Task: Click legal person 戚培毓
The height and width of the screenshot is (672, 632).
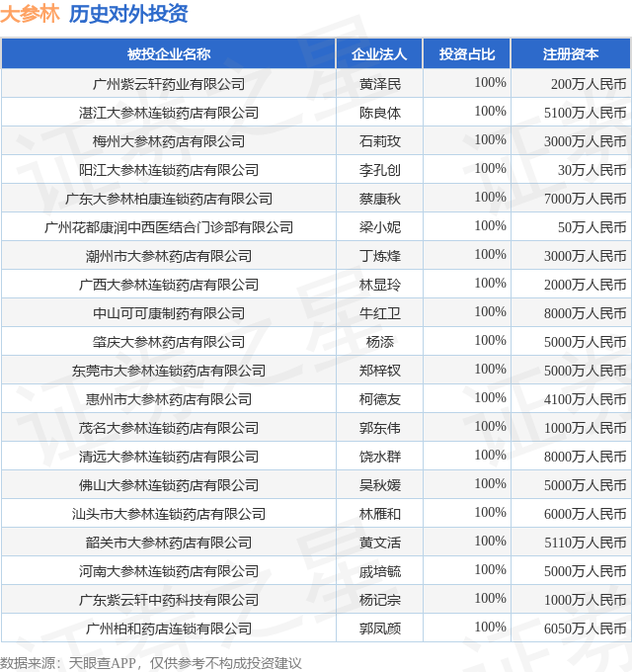Action: tap(380, 571)
